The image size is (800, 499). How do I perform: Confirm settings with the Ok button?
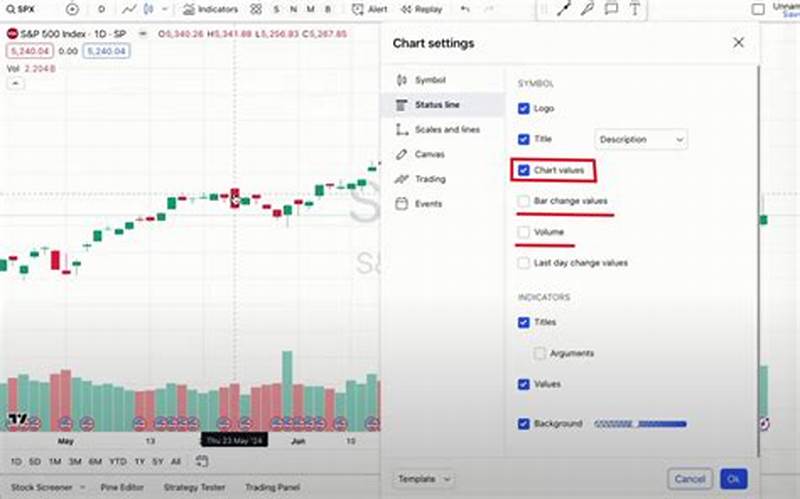(734, 479)
